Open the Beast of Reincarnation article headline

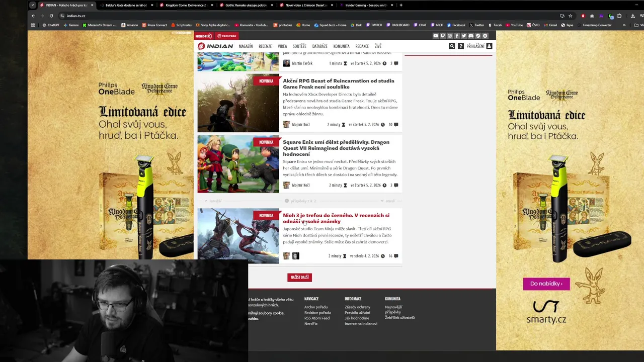339,84
